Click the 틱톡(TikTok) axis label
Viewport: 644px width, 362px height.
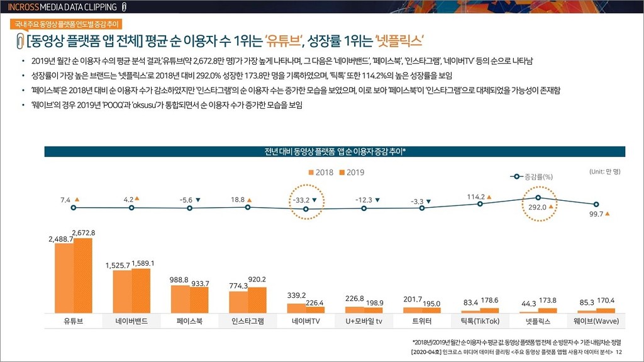pyautogui.click(x=480, y=321)
